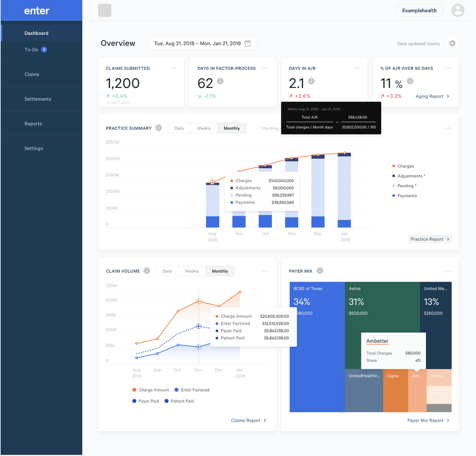The image size is (476, 456).
Task: Expand the date range selector dropdown
Action: tap(202, 43)
